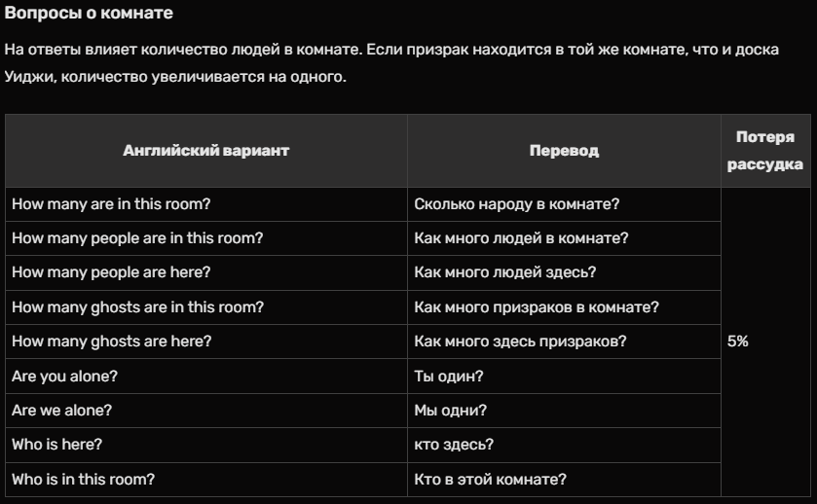817x504 pixels.
Task: Select the "Who is here?" cell
Action: 56,445
